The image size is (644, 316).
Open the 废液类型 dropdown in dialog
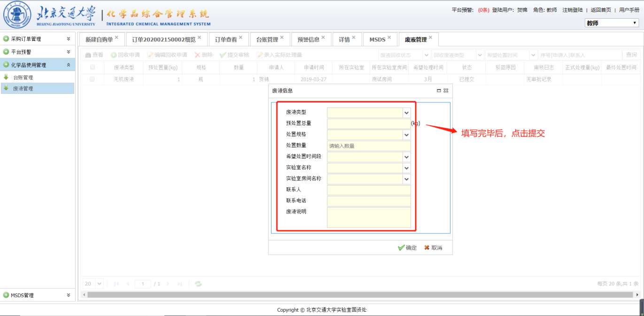[406, 113]
